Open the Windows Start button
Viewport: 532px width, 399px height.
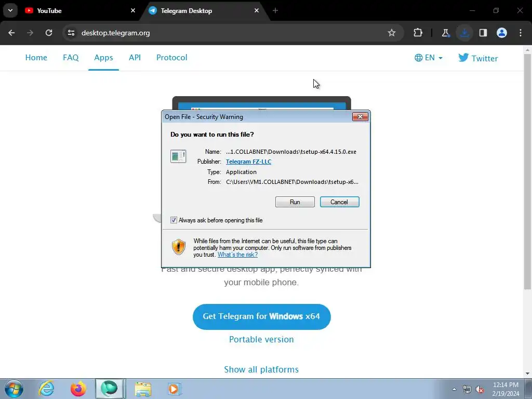(14, 389)
